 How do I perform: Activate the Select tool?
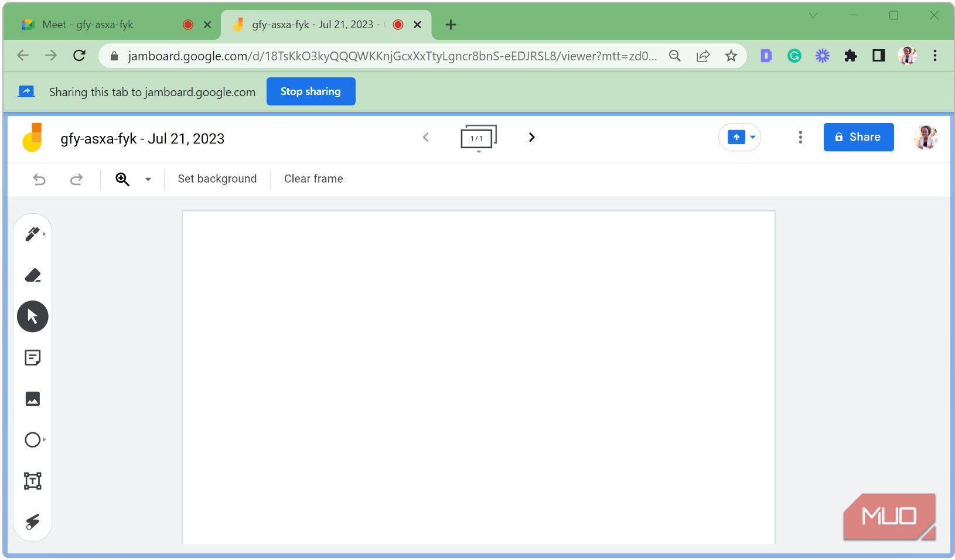[32, 316]
